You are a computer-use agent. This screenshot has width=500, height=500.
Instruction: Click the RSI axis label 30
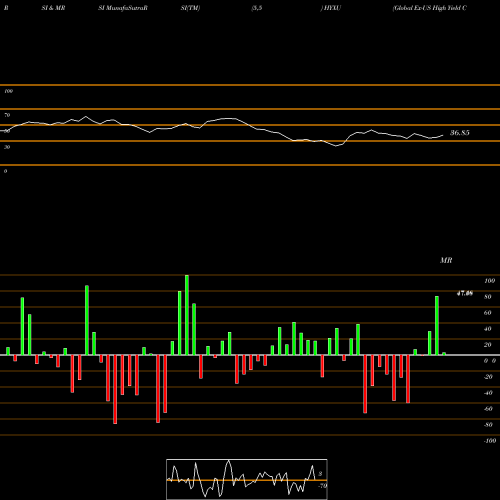[x=7, y=147]
